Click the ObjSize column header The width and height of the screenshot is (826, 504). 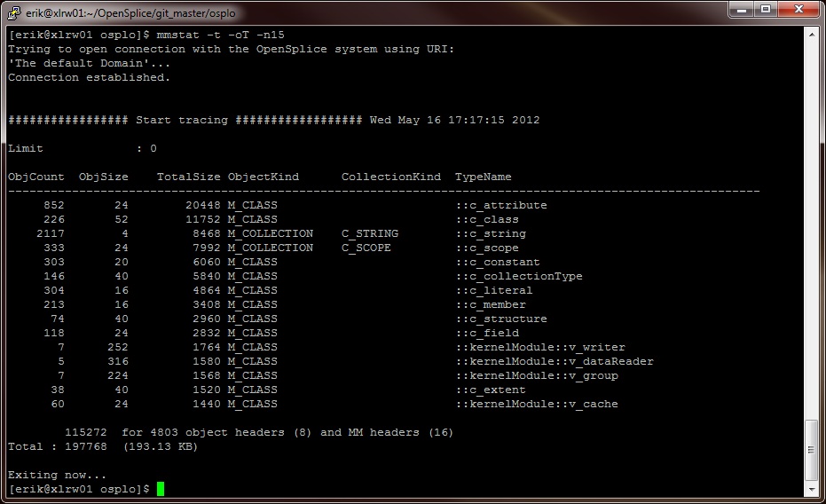pos(103,177)
